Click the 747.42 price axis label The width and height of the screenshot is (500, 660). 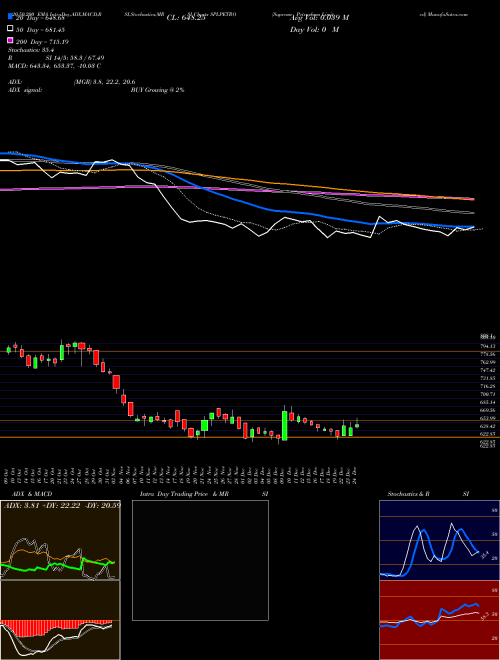coord(488,370)
